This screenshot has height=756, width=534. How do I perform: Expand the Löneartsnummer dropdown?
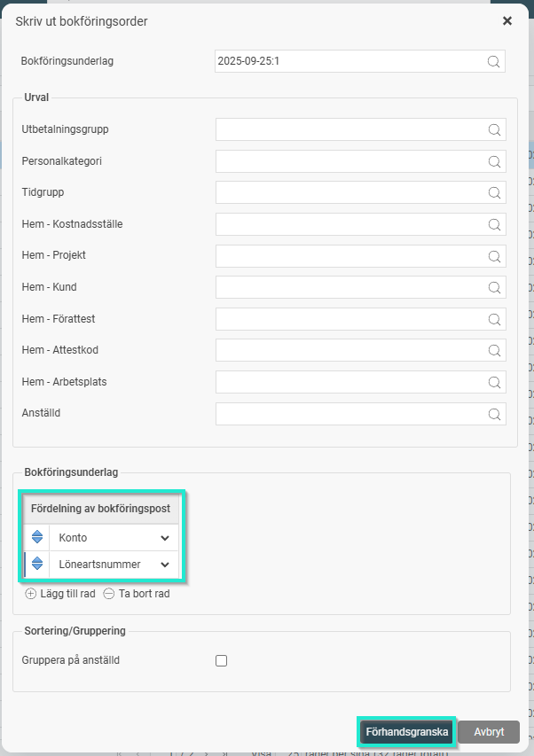[164, 565]
